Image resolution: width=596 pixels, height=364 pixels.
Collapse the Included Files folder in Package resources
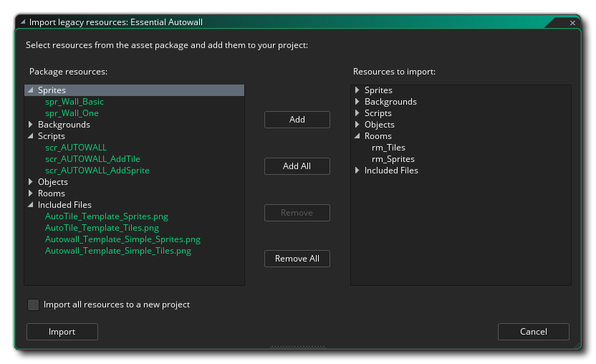pos(30,205)
